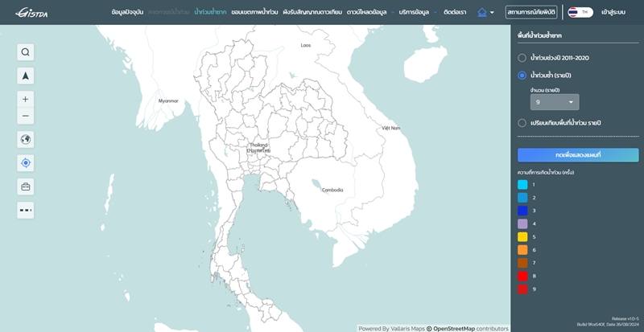Screen dimensions: 644x332
Task: Click legend swatch for frequency 1
Action: [x=522, y=185]
